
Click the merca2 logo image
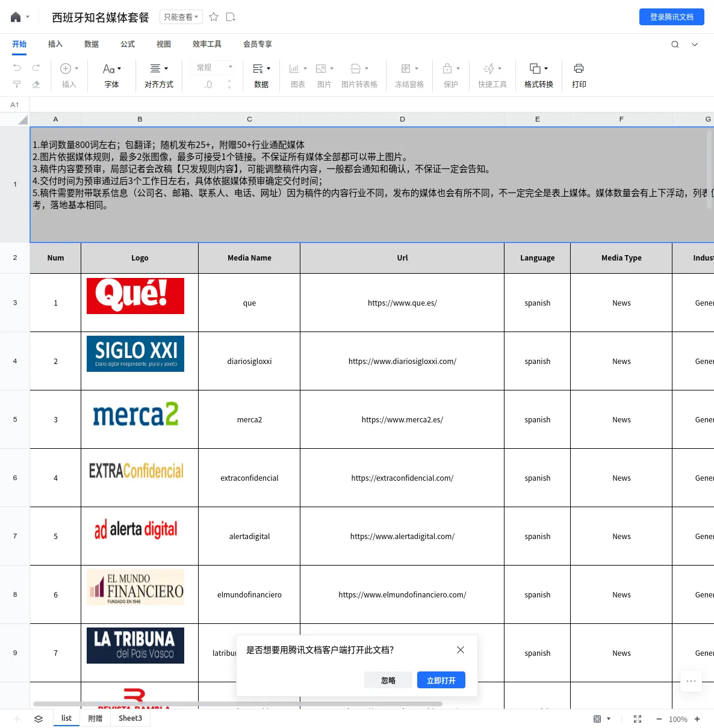[x=135, y=415]
